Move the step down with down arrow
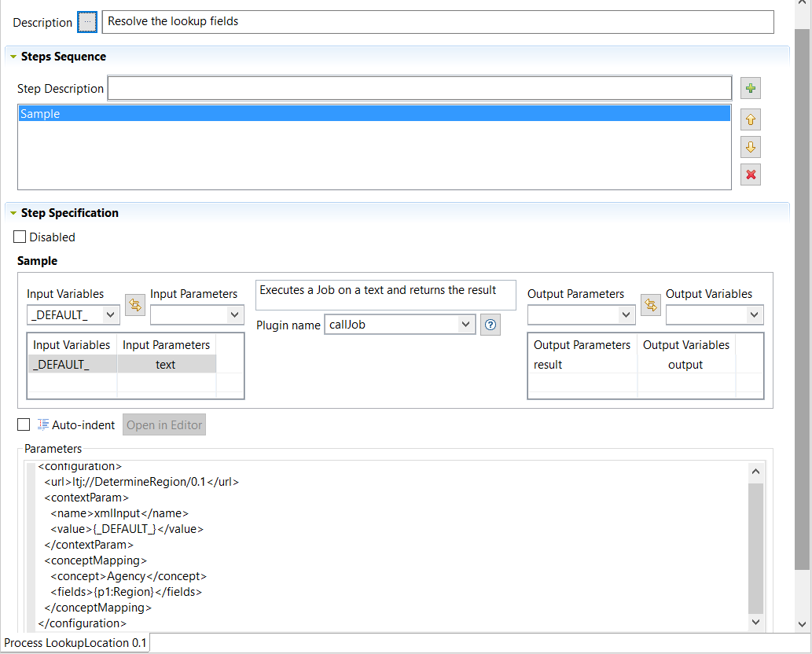Viewport: 812px width, 654px height. tap(751, 147)
